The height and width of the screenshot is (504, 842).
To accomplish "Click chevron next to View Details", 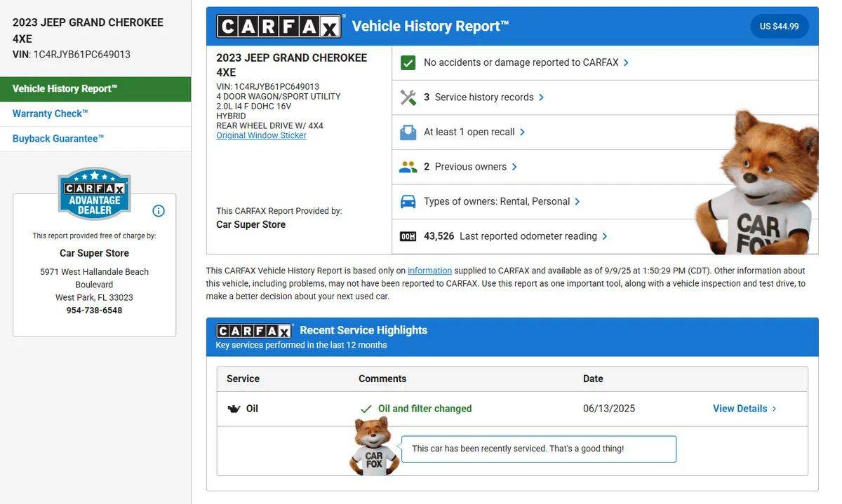I will (774, 409).
